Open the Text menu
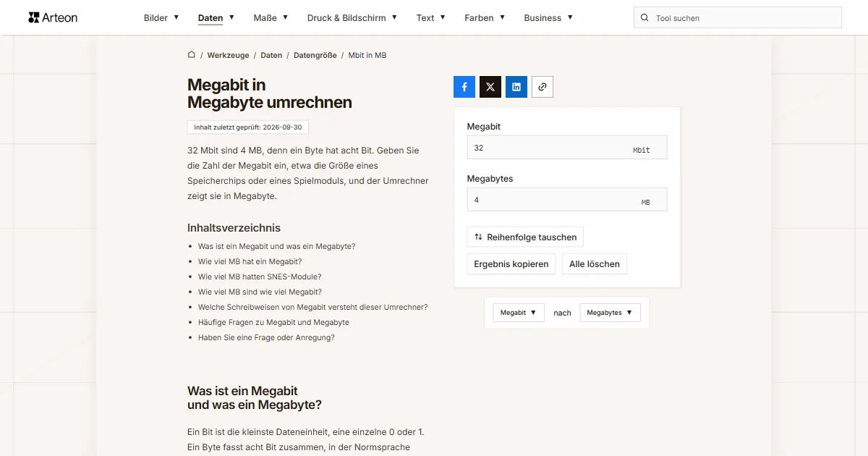 pyautogui.click(x=431, y=17)
